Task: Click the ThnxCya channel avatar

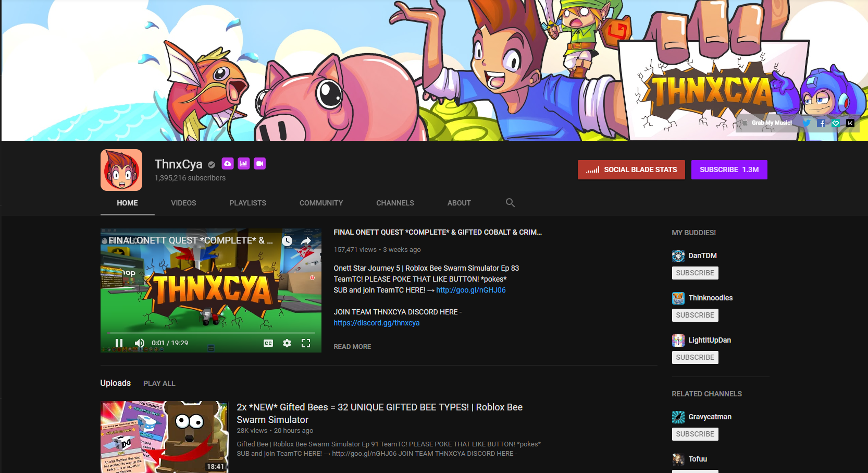Action: pos(121,170)
